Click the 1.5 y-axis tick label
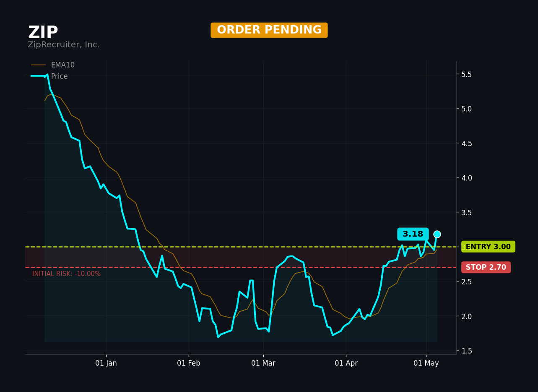Viewport: 538px width, 392px height. click(467, 351)
